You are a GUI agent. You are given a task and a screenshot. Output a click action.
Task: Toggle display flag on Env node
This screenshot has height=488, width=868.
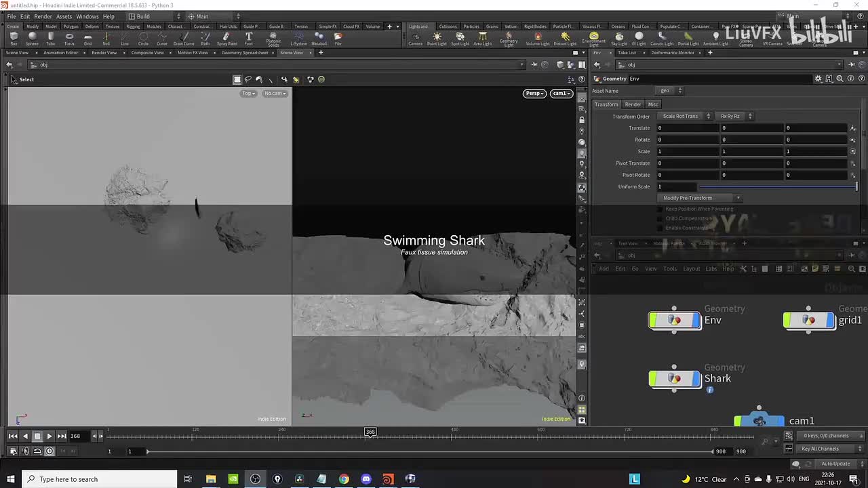tap(695, 321)
